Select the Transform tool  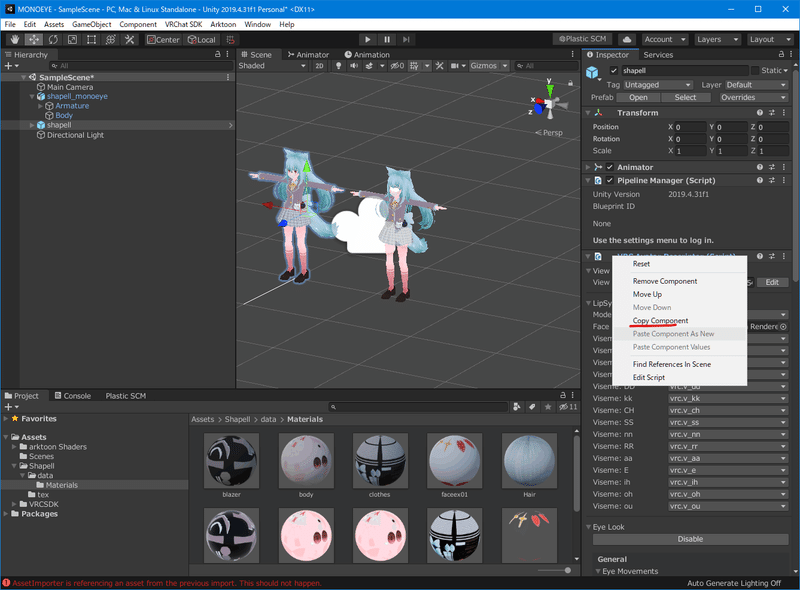pyautogui.click(x=110, y=39)
